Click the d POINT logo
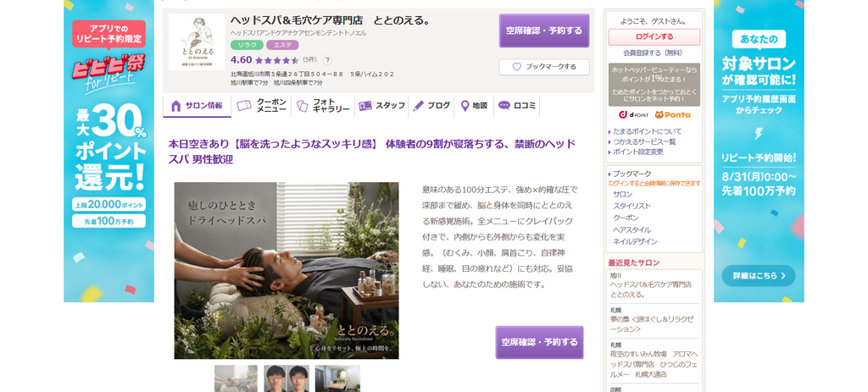 click(632, 115)
